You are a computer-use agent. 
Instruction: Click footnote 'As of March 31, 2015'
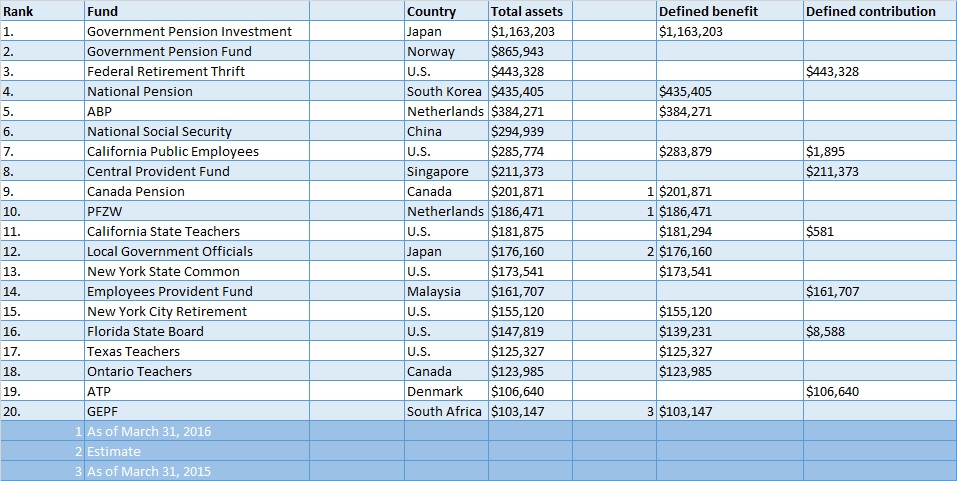tap(197, 471)
